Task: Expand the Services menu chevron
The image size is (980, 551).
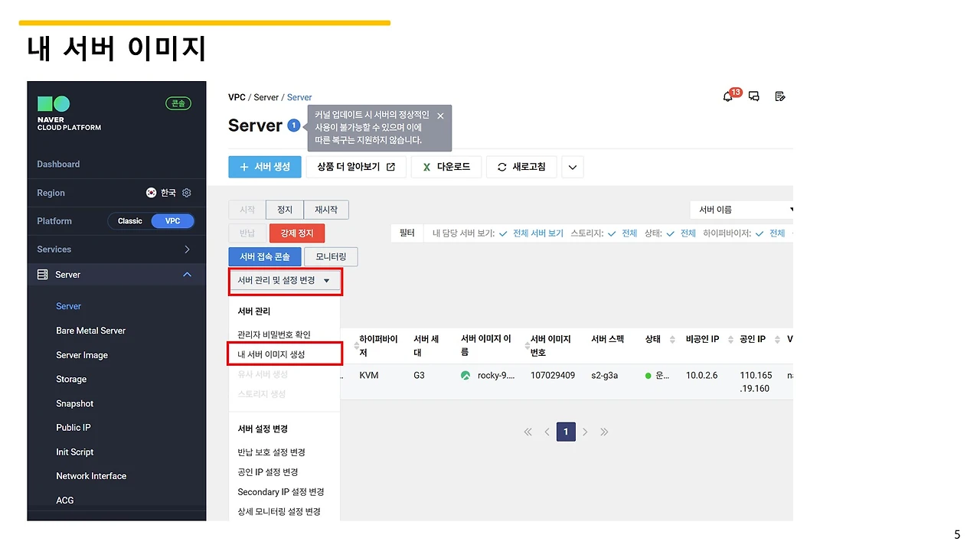Action: click(x=187, y=249)
